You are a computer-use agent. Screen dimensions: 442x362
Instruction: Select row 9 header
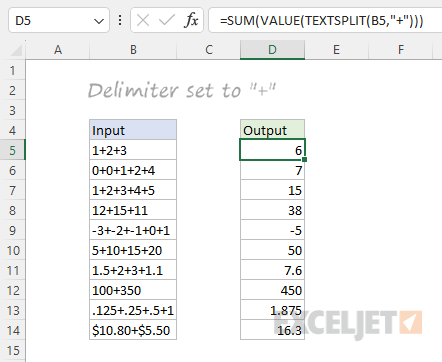[13, 230]
